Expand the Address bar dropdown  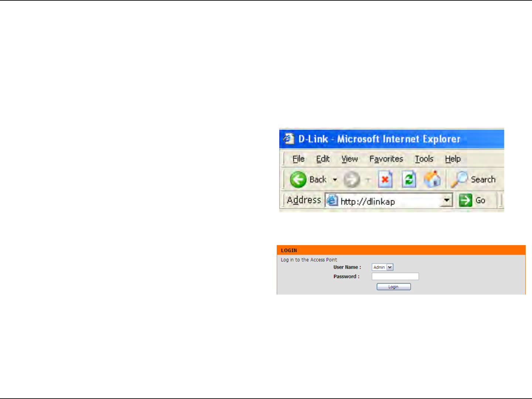447,200
